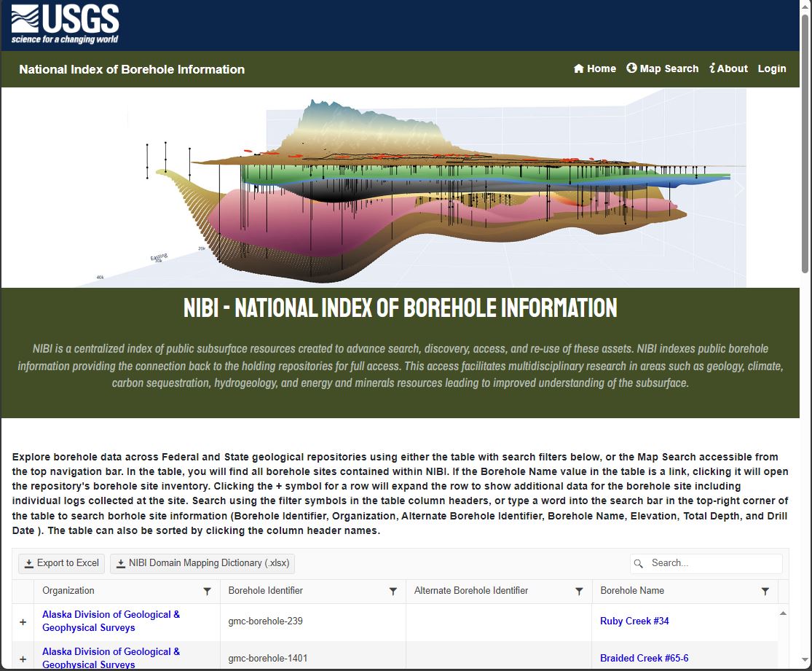The height and width of the screenshot is (671, 812).
Task: Select the gmc-borehole-1401 identifier cell
Action: (x=313, y=656)
